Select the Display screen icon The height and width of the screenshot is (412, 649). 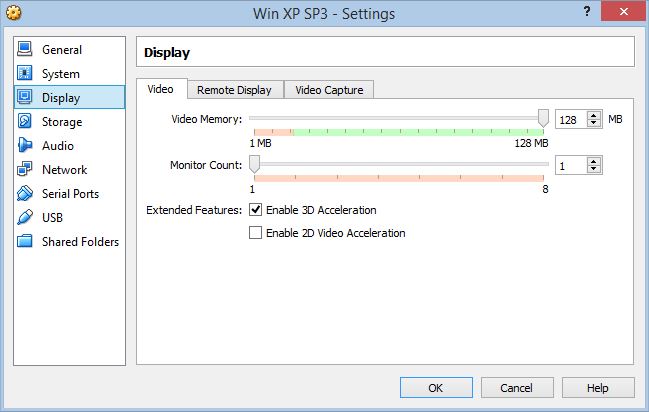(x=24, y=97)
